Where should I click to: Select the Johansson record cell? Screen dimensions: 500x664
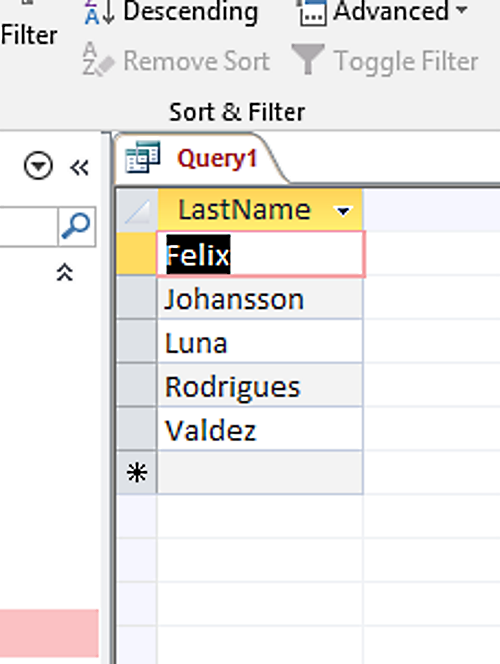point(260,299)
